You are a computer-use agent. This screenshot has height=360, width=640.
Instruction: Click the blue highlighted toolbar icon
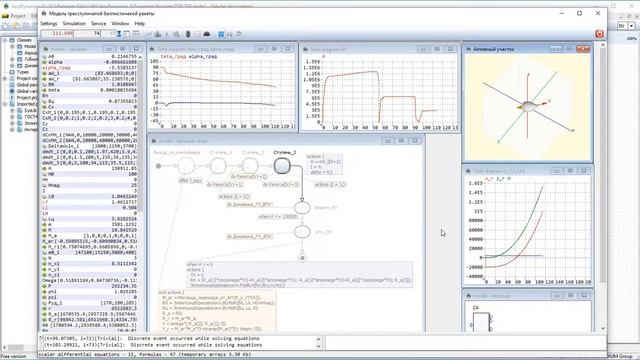(x=221, y=34)
